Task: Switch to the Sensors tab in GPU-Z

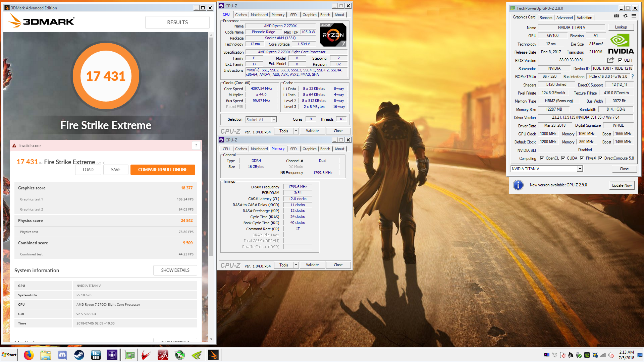Action: (x=546, y=18)
